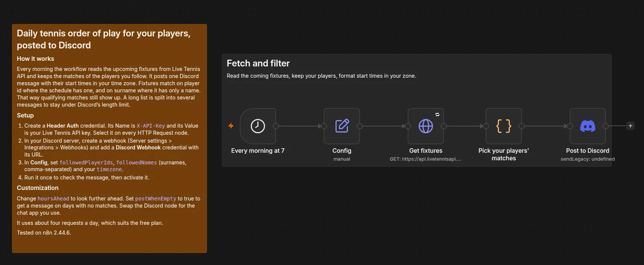
Task: Click the followedPlayerIds code text
Action: [x=86, y=162]
